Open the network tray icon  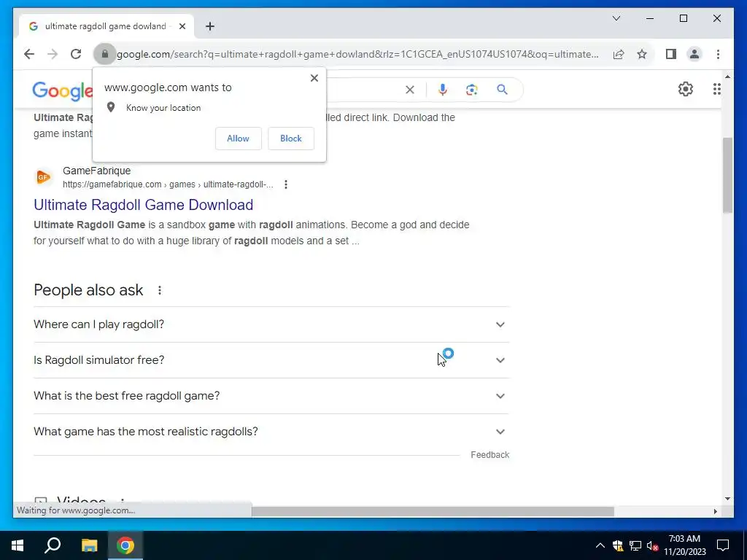click(x=635, y=545)
